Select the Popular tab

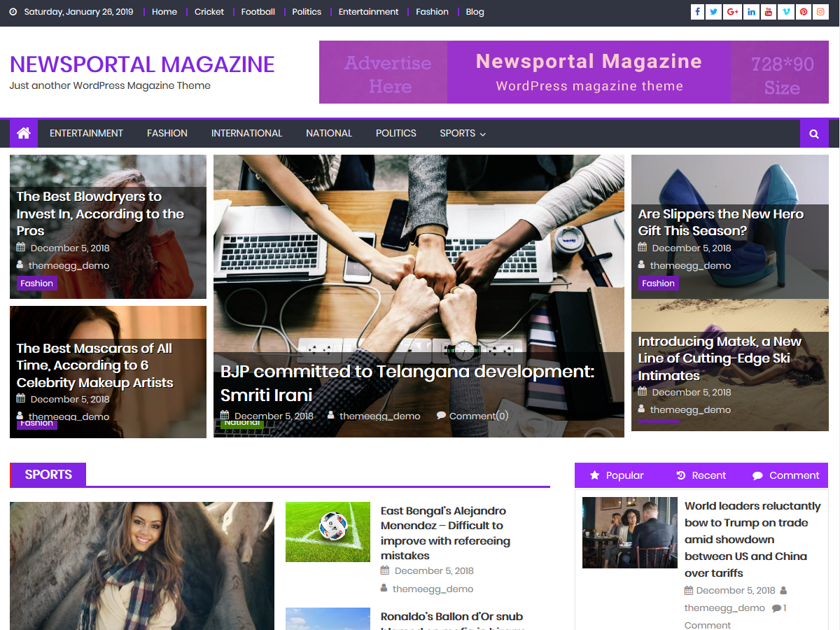[x=617, y=475]
